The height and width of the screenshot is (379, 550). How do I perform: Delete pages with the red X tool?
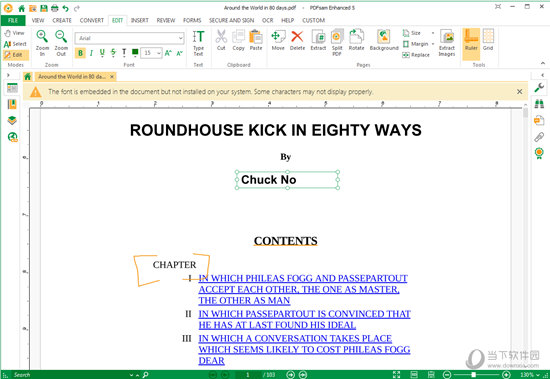tap(297, 40)
